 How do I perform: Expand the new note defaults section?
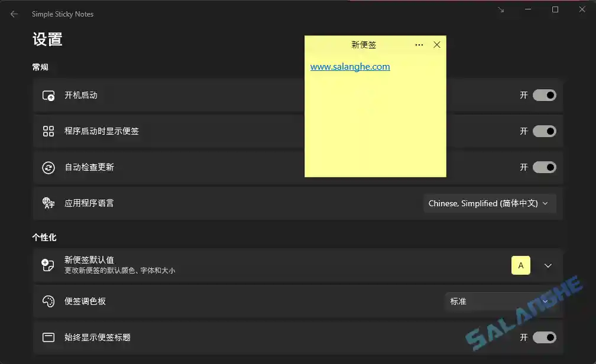click(548, 265)
